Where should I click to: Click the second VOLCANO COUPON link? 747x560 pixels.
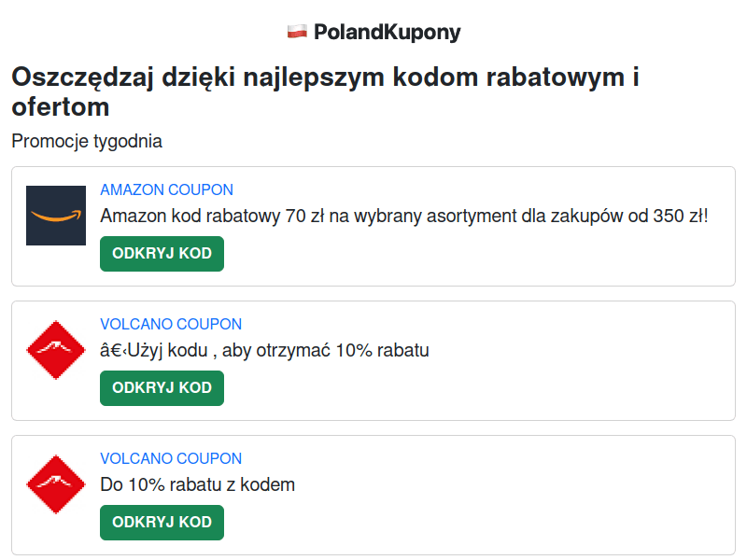(171, 458)
